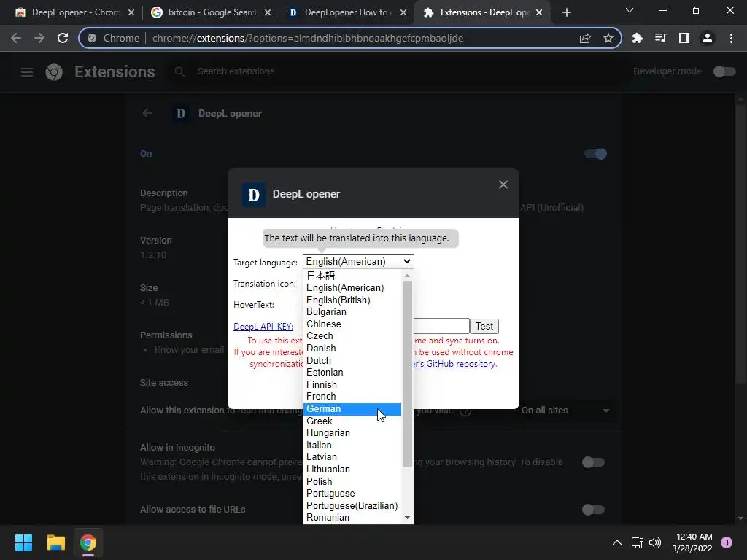Click the language list scrollbar thumb

407,374
